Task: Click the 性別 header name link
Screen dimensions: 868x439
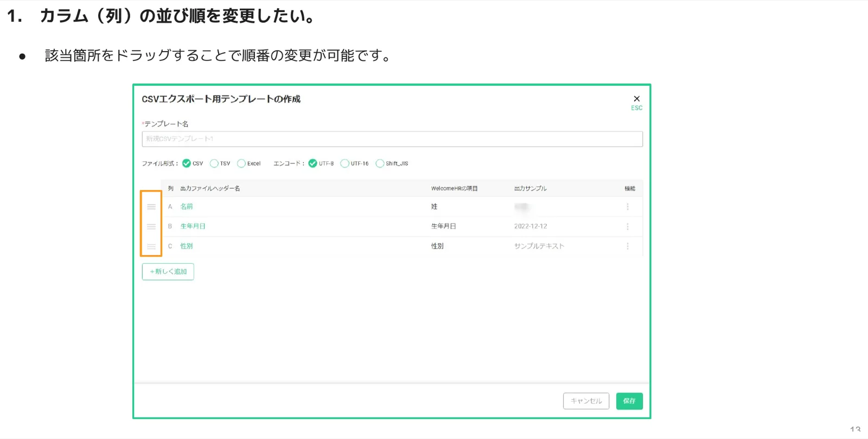Action: (x=187, y=246)
